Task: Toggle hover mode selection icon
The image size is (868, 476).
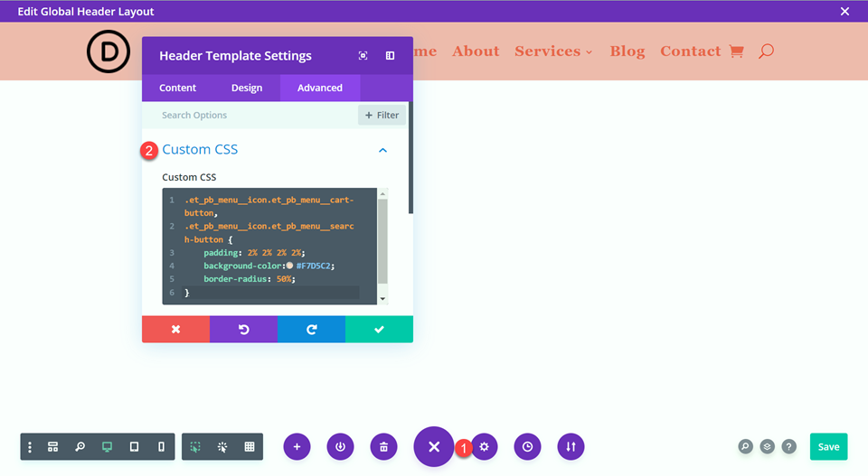Action: tap(195, 447)
